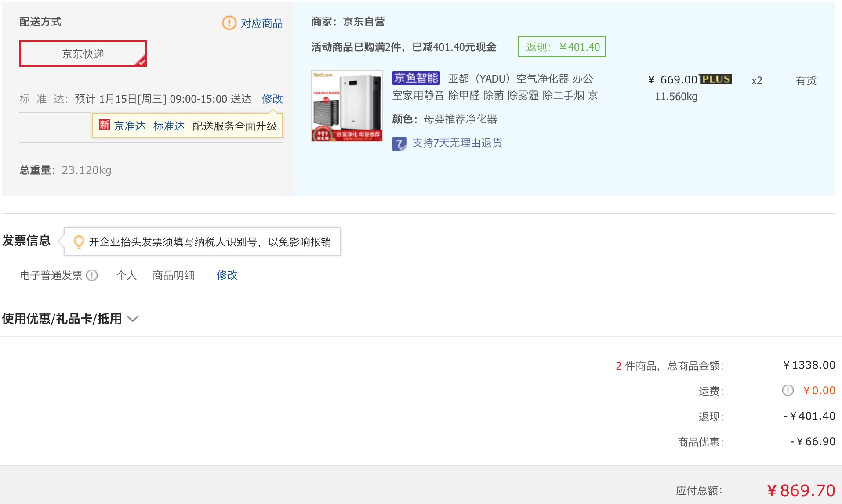This screenshot has height=504, width=842.
Task: Click the 总重量 23.120kg text
Action: (x=65, y=170)
